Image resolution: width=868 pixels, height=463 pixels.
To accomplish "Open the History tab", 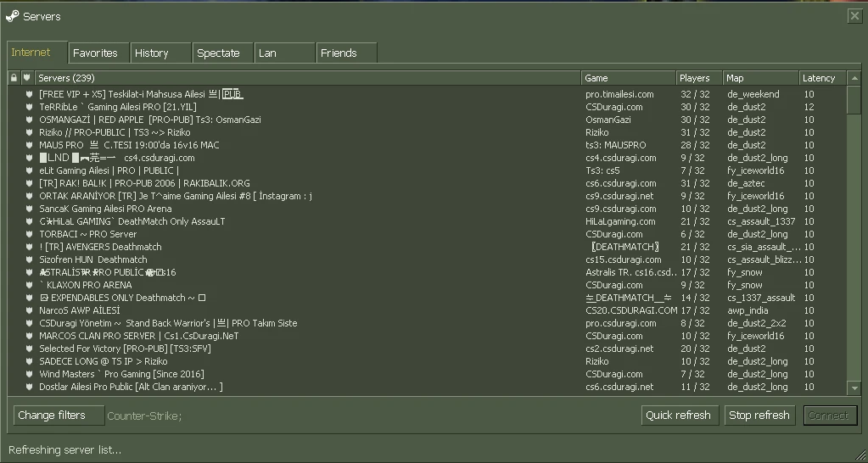I will click(161, 53).
